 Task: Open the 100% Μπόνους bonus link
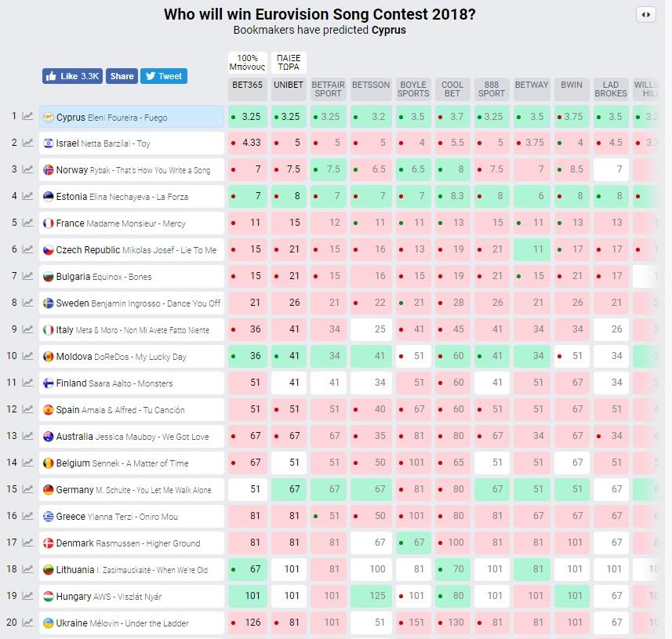click(x=247, y=62)
